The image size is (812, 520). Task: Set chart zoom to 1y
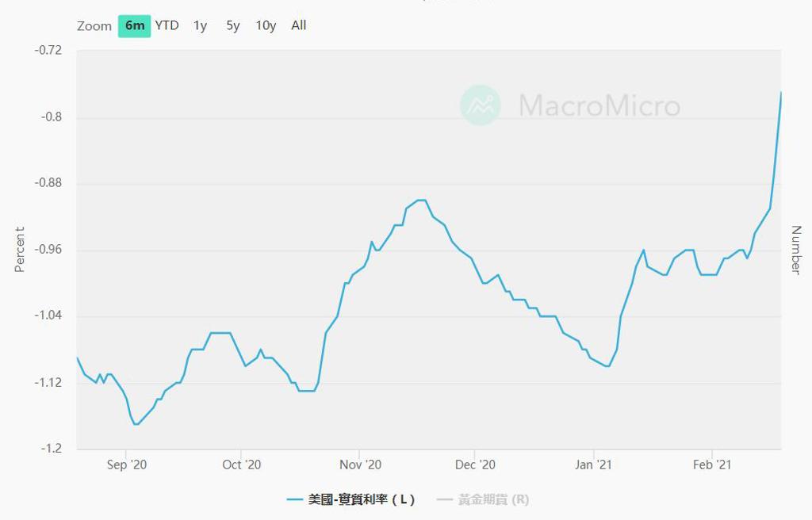(200, 25)
